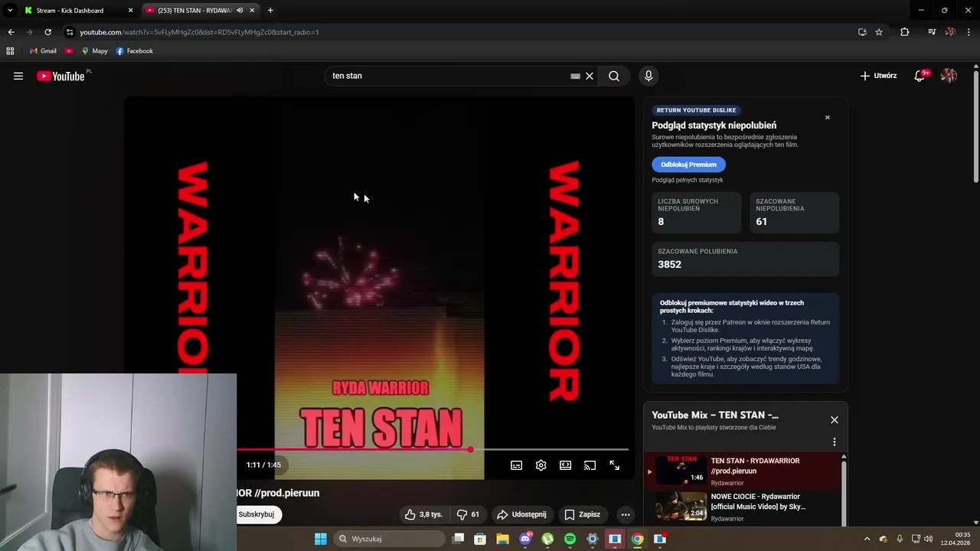Dislike the video with thumbs-down button
Screen dimensions: 980x551
point(468,514)
